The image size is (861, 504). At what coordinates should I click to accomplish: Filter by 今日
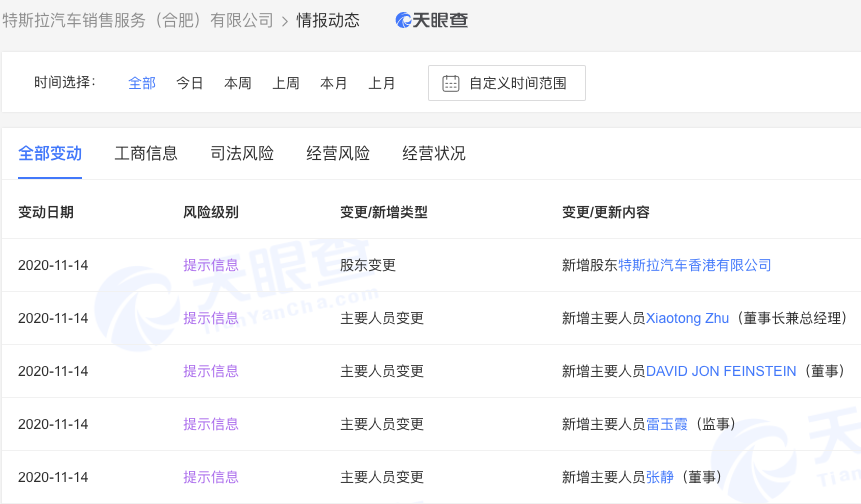pyautogui.click(x=189, y=83)
